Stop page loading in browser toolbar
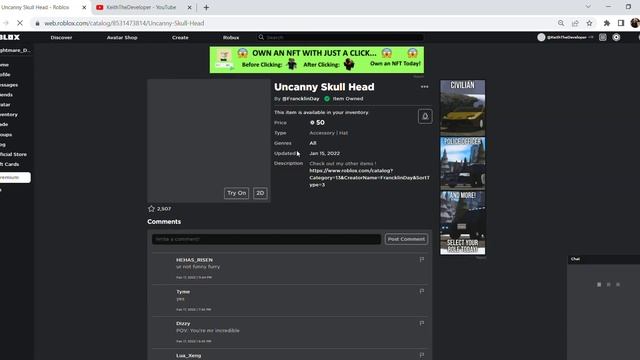This screenshot has height=360, width=640. click(x=20, y=23)
